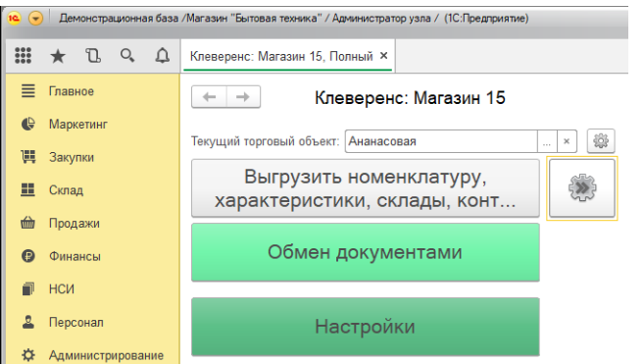Click the Главное lines icon
Viewport: 644px width, 364px height.
(27, 91)
